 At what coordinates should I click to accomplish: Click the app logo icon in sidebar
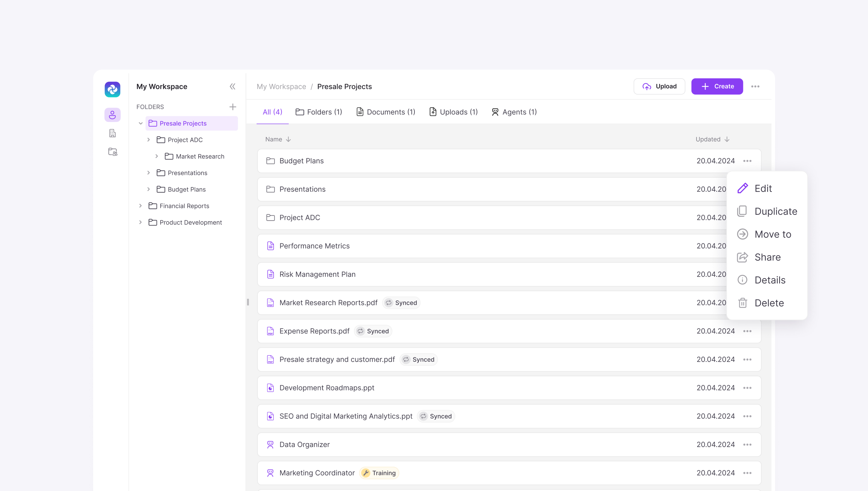[112, 89]
